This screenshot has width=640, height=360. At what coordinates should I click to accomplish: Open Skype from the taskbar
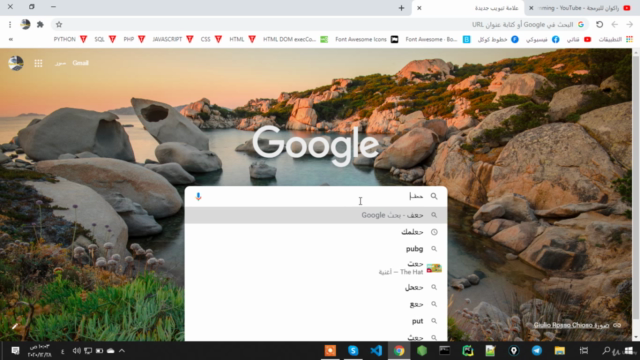353,351
